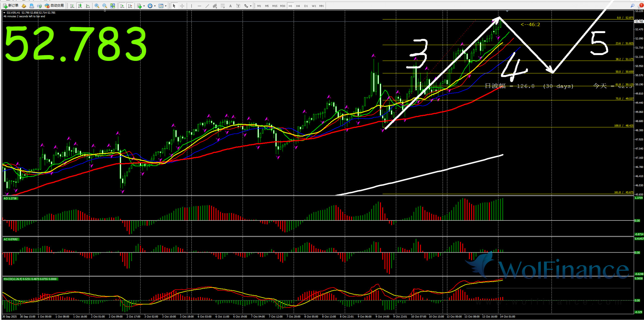Tile chart windows with the grid icon
This screenshot has width=644, height=320.
[x=113, y=6]
